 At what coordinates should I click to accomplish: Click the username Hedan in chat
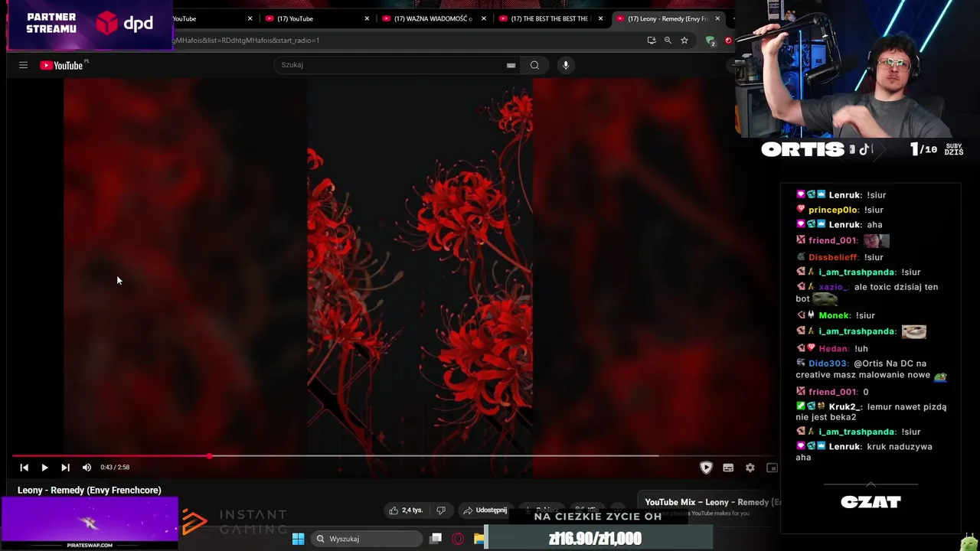pos(832,348)
